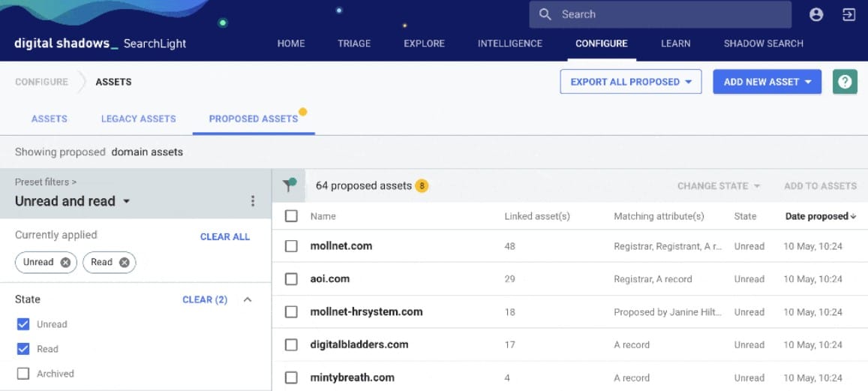Click the search magnifier icon
Image resolution: width=868 pixels, height=391 pixels.
[x=545, y=14]
